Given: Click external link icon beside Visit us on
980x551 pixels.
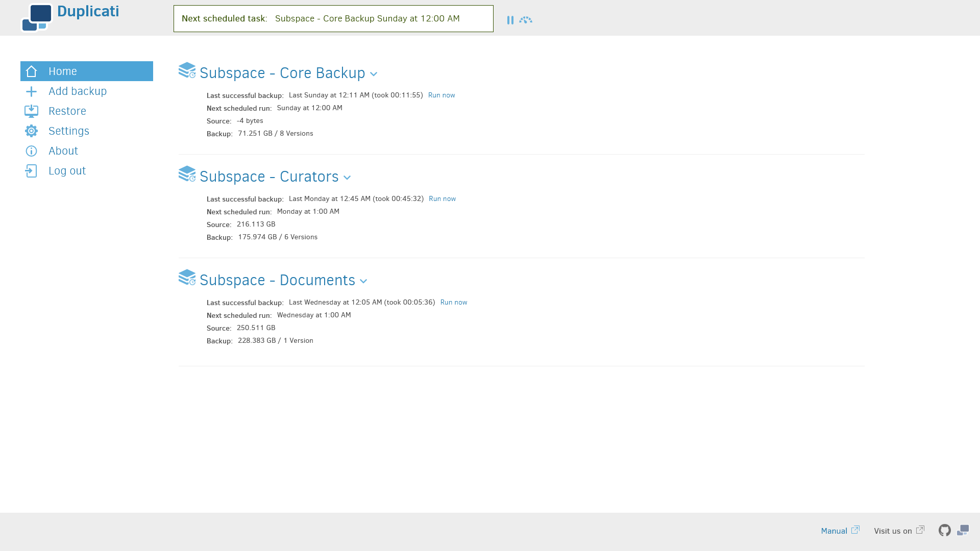Looking at the screenshot, I should (920, 530).
